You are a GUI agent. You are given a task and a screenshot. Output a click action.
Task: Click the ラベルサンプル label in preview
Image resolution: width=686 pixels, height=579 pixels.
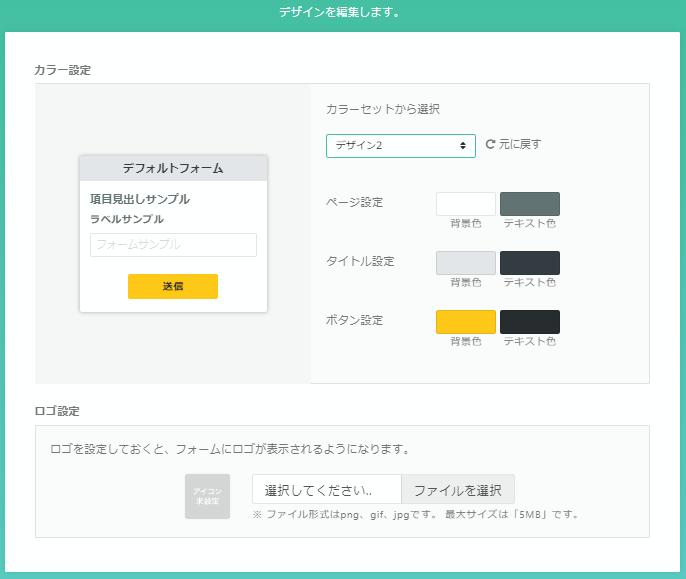127,219
